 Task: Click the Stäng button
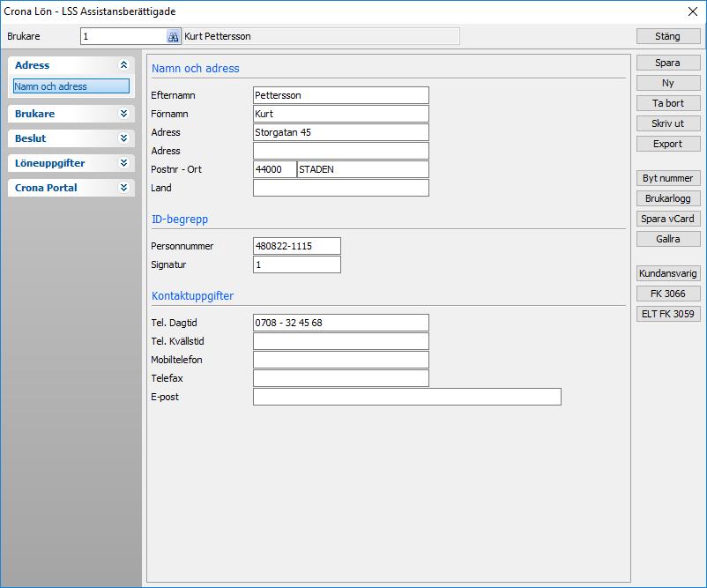[x=668, y=36]
